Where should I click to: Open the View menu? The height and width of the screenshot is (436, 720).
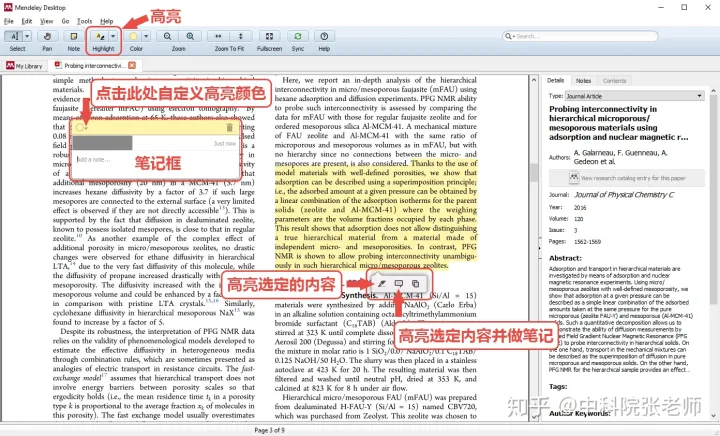point(46,21)
